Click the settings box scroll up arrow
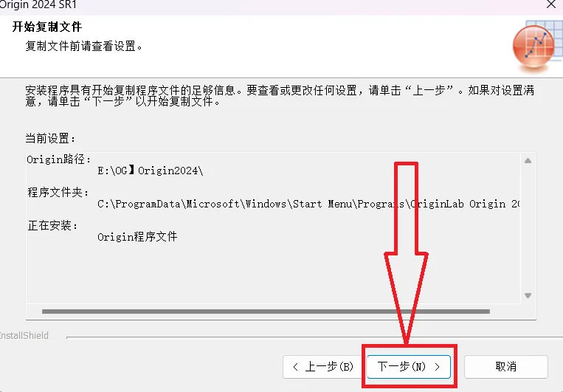The height and width of the screenshot is (392, 563). click(528, 161)
